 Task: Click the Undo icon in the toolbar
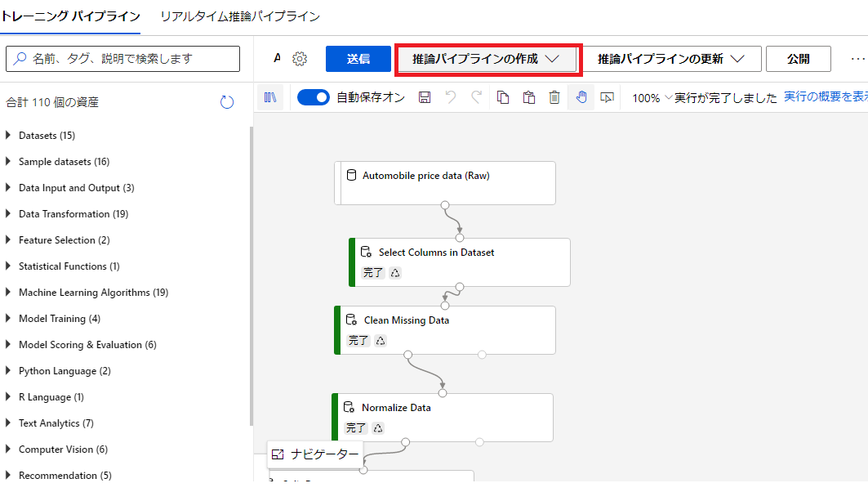point(450,96)
